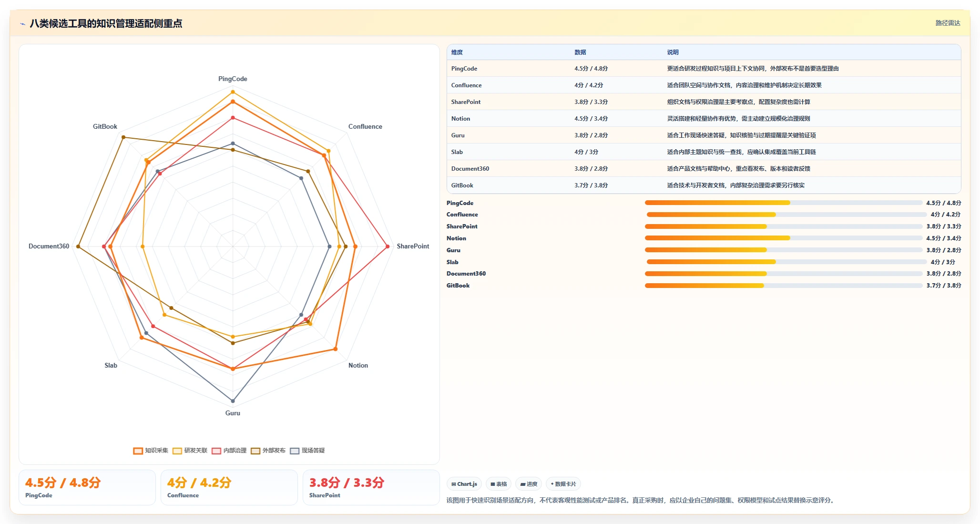Click the 维度 column header

[457, 52]
